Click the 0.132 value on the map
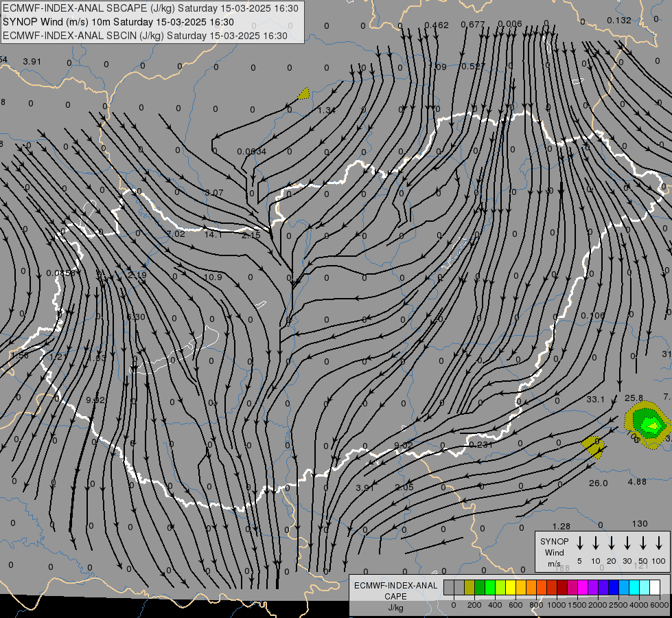Image resolution: width=672 pixels, height=618 pixels. coord(619,20)
